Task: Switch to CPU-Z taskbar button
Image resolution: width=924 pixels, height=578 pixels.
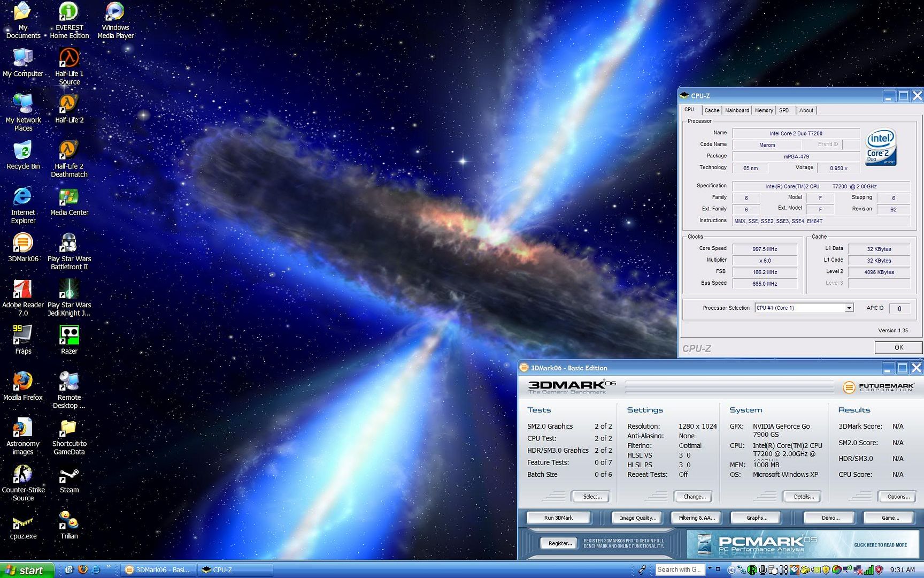Action: tap(235, 570)
